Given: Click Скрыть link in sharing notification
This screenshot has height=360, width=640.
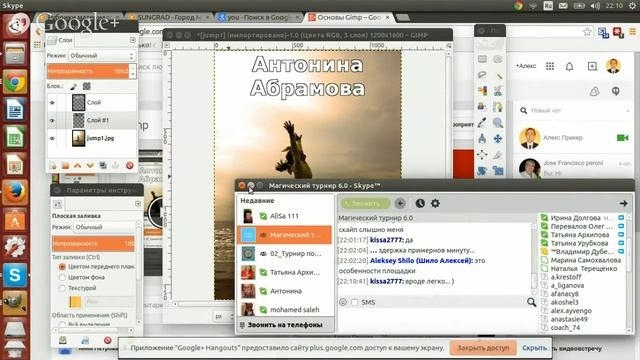Looking at the screenshot, I should [x=534, y=348].
